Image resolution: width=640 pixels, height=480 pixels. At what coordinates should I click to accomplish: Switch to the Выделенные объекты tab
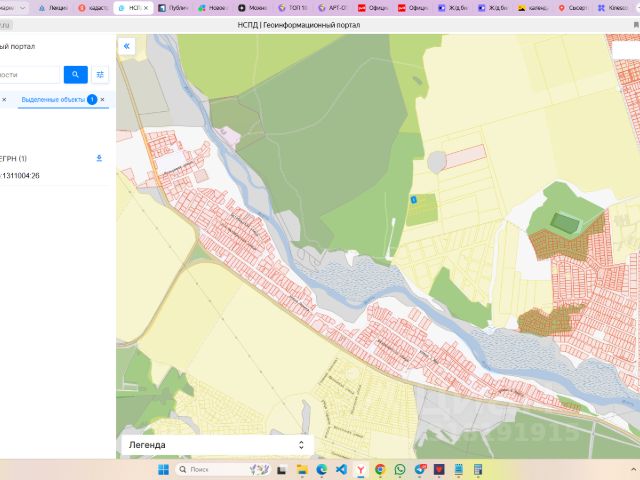tap(52, 100)
